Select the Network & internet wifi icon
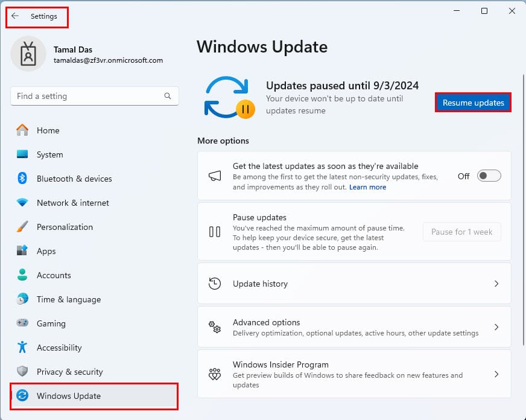 point(22,203)
